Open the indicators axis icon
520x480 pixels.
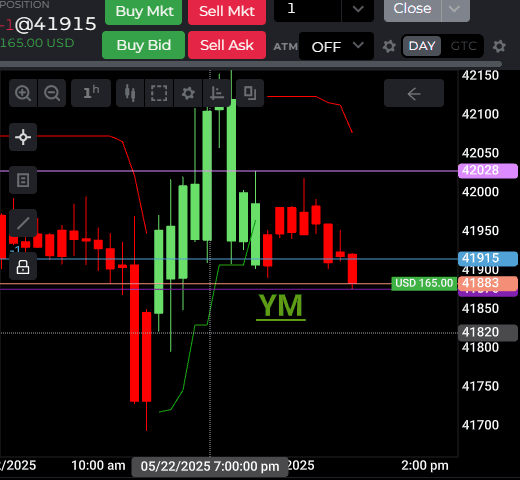[x=217, y=93]
